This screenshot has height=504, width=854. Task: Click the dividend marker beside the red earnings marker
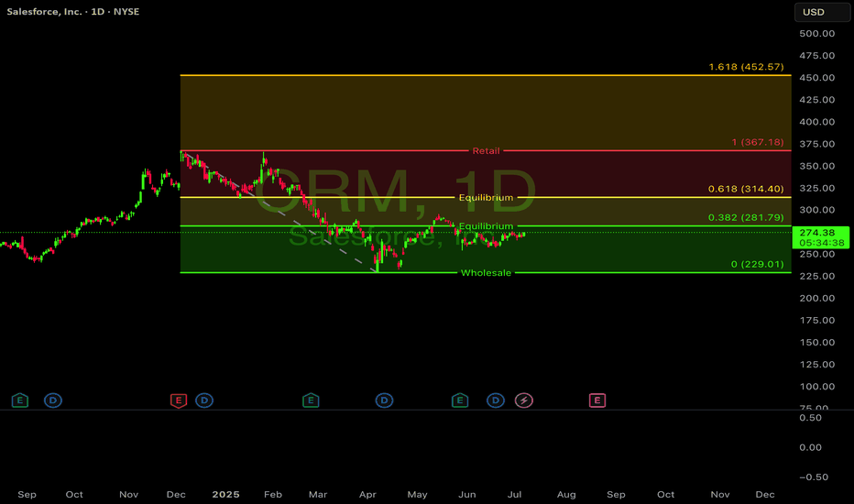pos(204,400)
